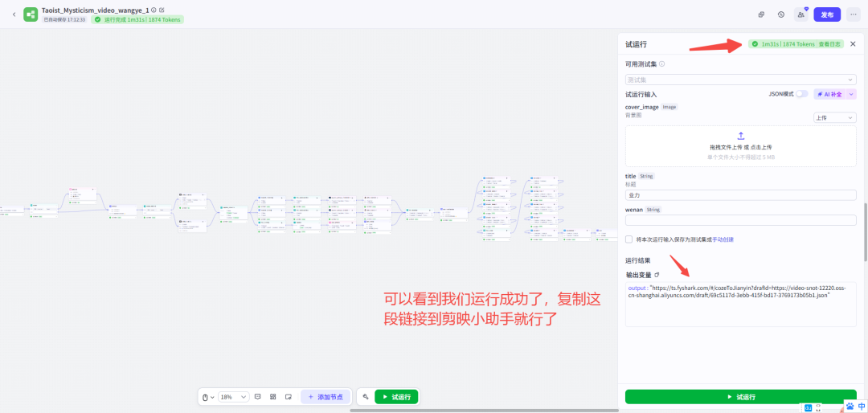Click the 添加节点 add node button

point(325,397)
